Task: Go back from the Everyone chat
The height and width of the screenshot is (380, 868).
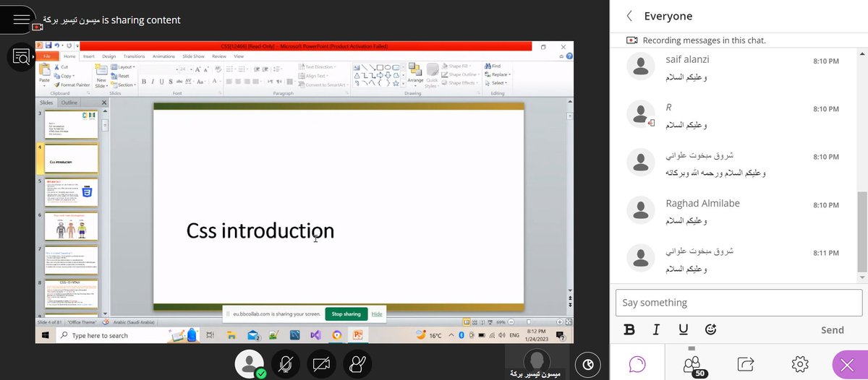Action: [x=629, y=16]
